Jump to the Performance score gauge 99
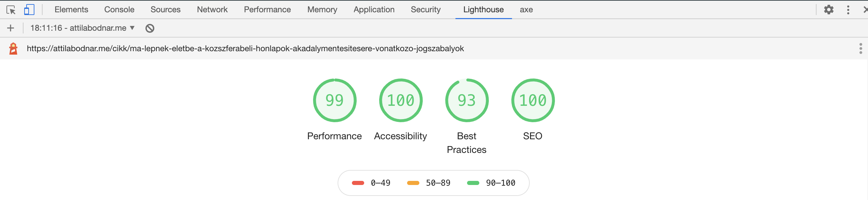 (x=335, y=100)
